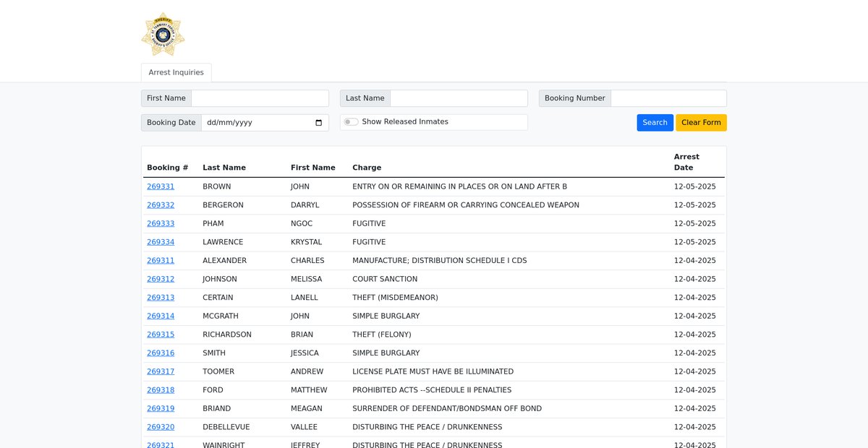Open booking 269319 link

[161, 408]
